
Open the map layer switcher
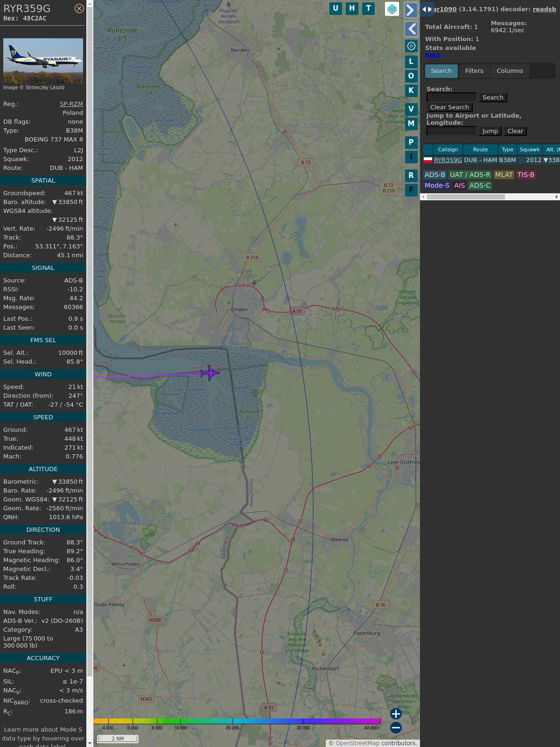coord(392,9)
